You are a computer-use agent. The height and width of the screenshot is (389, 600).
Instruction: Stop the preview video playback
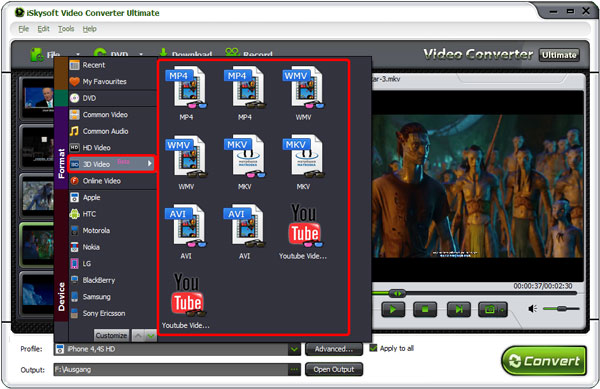pyautogui.click(x=425, y=309)
